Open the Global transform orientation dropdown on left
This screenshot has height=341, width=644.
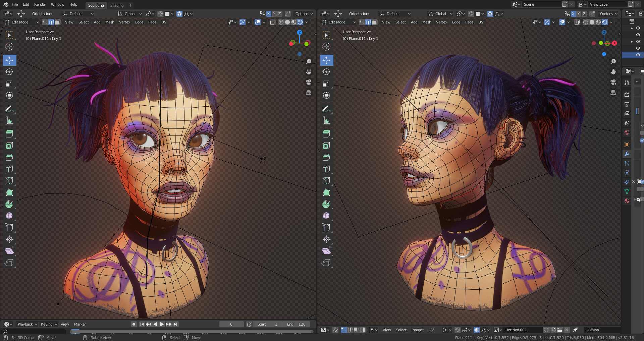coord(130,14)
